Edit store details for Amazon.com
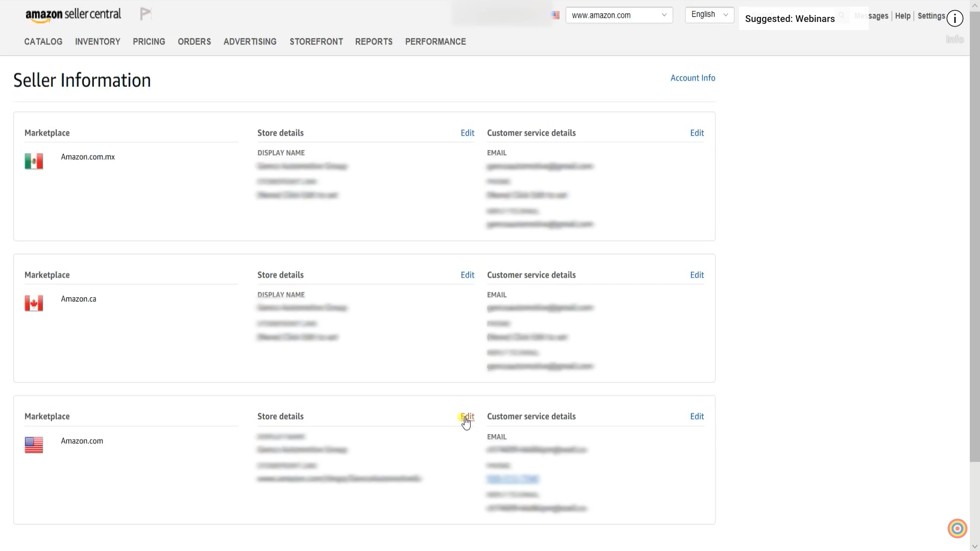 [468, 417]
